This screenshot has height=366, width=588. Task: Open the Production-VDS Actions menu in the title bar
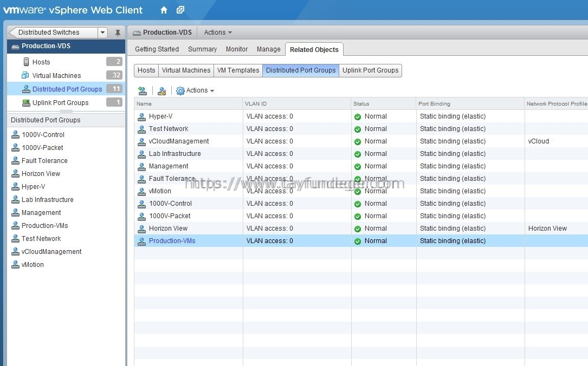tap(218, 32)
